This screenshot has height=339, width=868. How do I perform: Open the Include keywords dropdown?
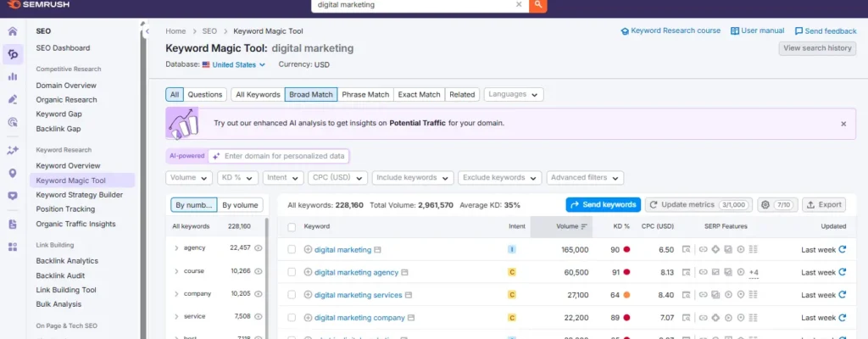(413, 178)
